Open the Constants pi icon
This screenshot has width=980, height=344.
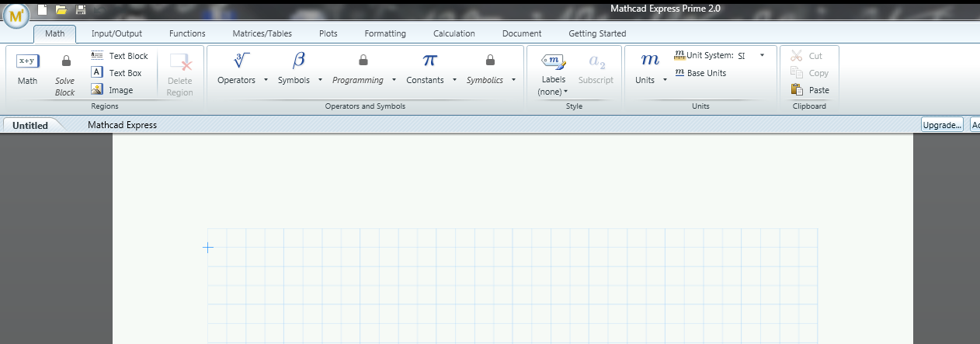click(x=429, y=61)
